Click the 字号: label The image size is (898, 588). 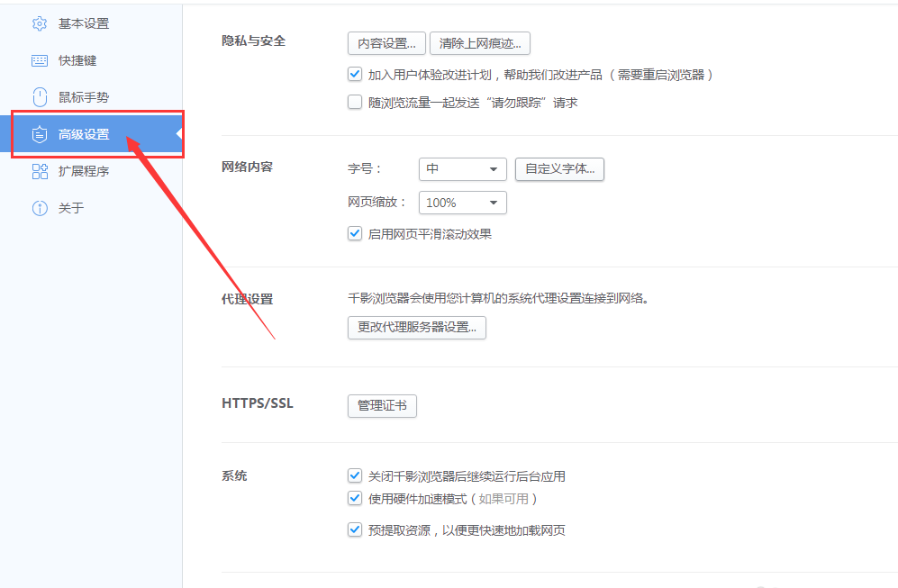pos(364,169)
